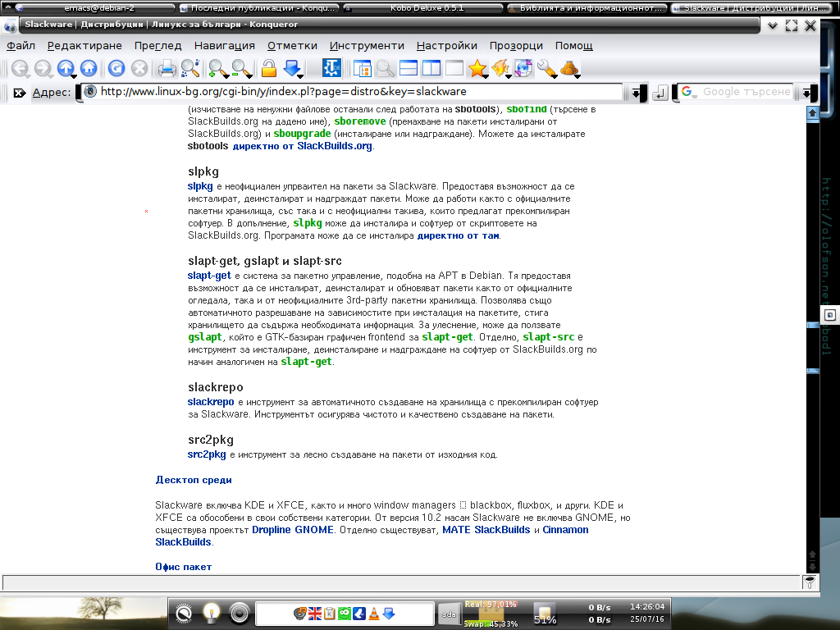Viewport: 840px width, 630px height.
Task: Click the VLC cone tray icon
Action: [x=374, y=614]
